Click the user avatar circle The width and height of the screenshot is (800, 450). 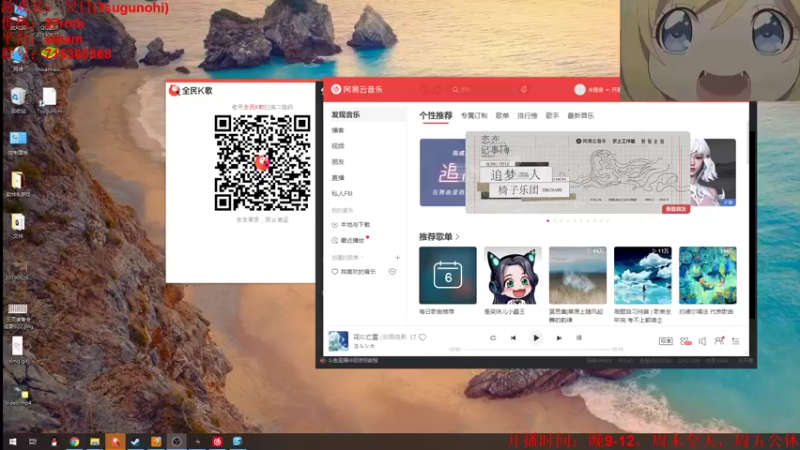click(580, 89)
